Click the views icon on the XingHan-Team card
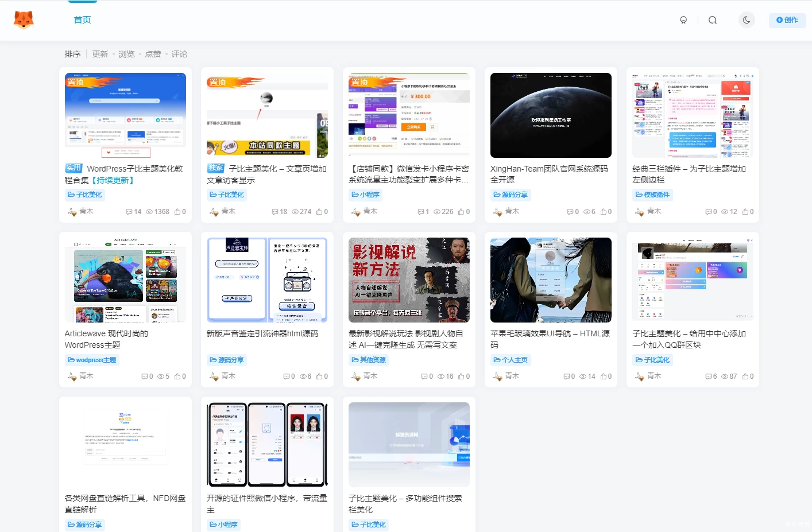The width and height of the screenshot is (812, 532). point(587,211)
